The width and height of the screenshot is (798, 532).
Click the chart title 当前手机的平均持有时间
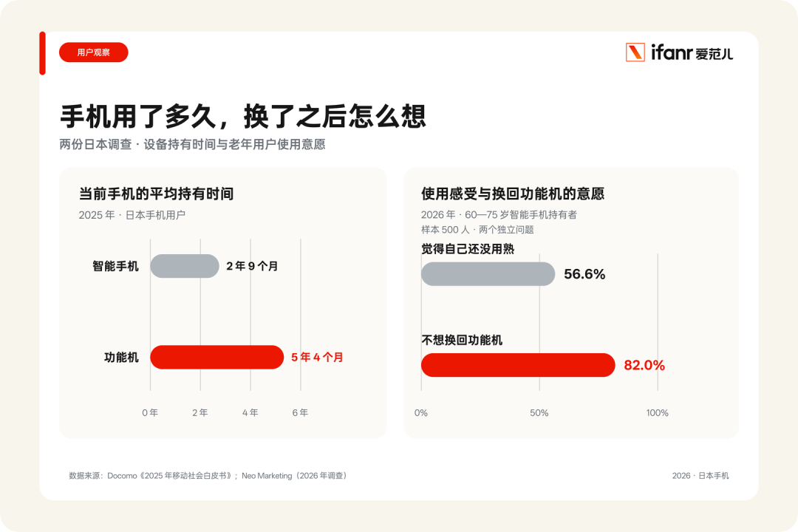(x=156, y=194)
